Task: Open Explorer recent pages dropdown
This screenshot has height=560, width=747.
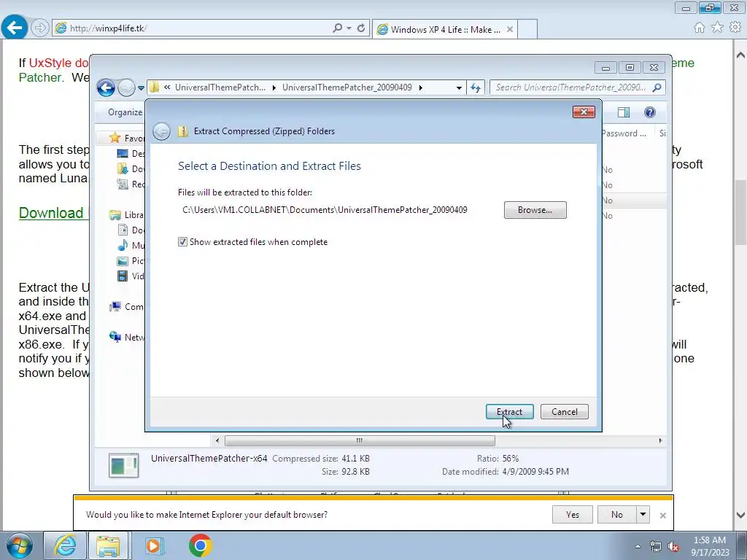Action: 141,88
